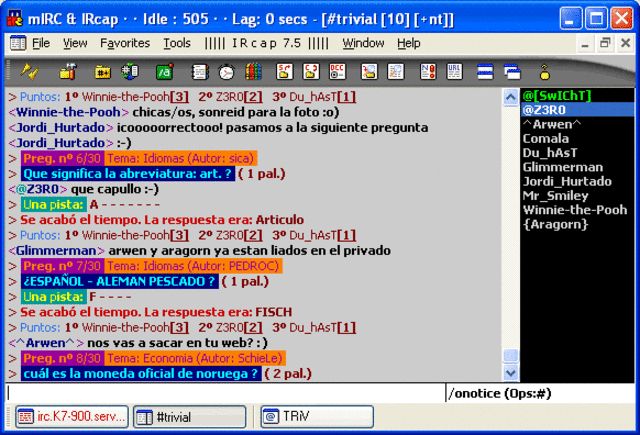Click the DCC Chat icon

click(x=311, y=72)
